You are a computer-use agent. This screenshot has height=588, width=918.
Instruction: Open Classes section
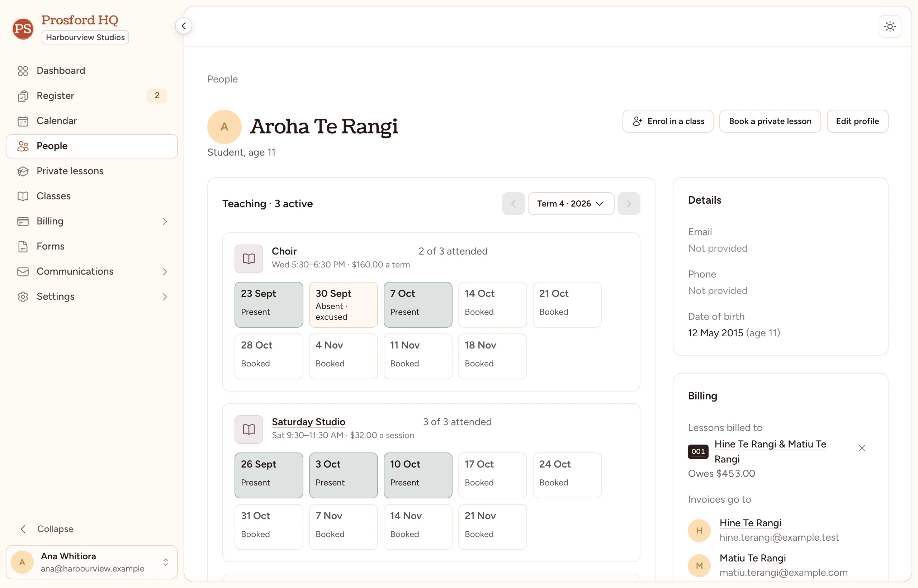tap(92, 196)
